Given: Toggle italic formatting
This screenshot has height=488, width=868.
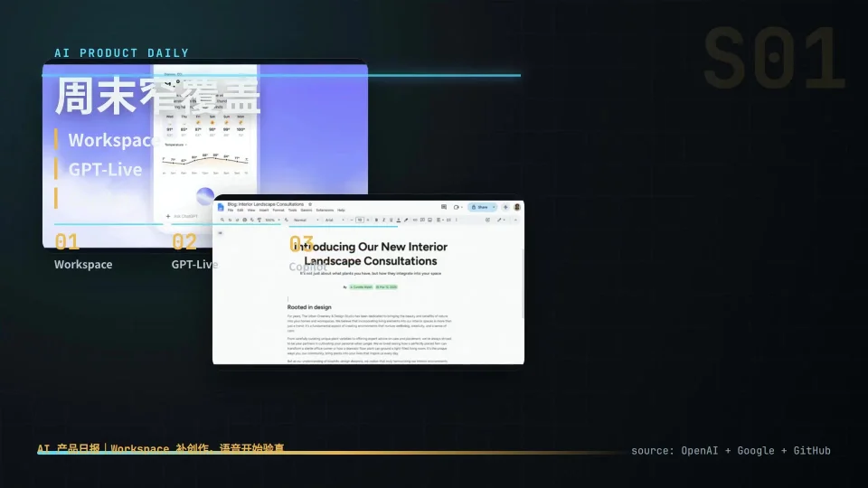Looking at the screenshot, I should pyautogui.click(x=383, y=221).
